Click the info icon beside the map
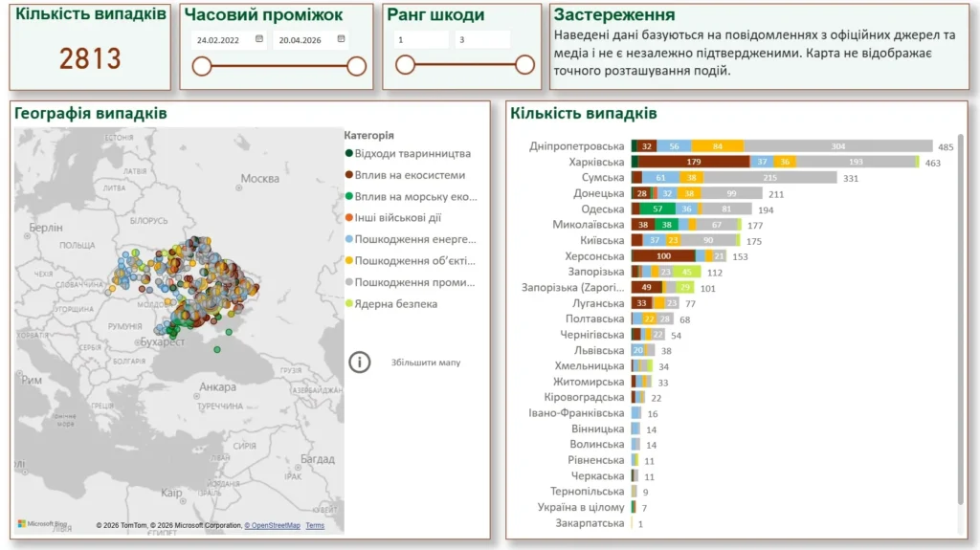The width and height of the screenshot is (980, 550). (x=360, y=363)
